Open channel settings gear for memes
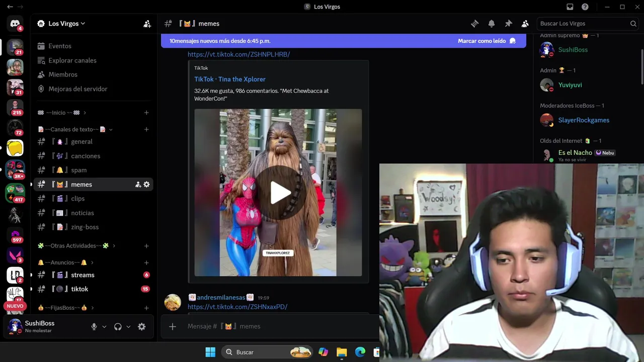The width and height of the screenshot is (644, 362). pos(146,185)
